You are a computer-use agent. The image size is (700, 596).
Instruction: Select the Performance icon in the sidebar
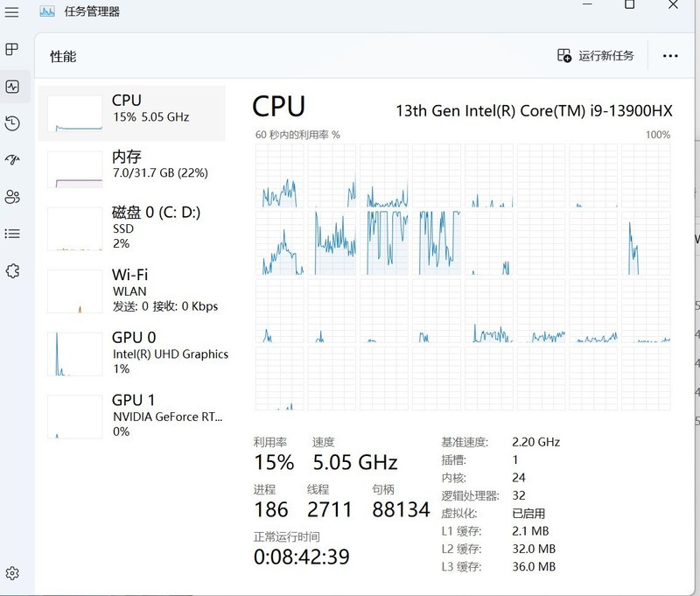click(11, 86)
